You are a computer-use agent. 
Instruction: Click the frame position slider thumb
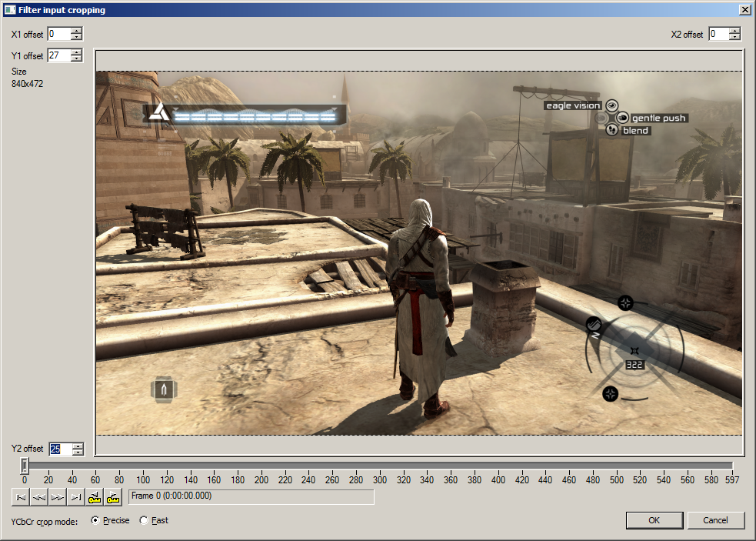click(x=25, y=466)
